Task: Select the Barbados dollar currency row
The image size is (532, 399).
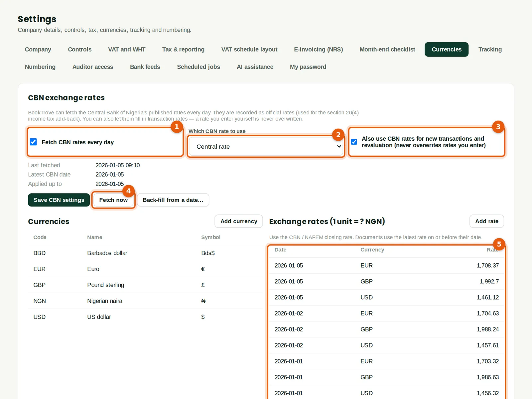Action: [x=145, y=253]
